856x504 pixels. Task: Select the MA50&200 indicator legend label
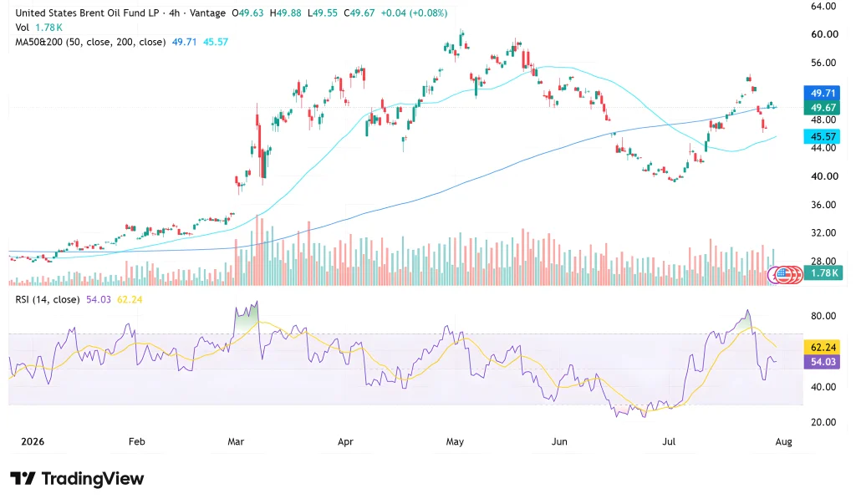[90, 42]
